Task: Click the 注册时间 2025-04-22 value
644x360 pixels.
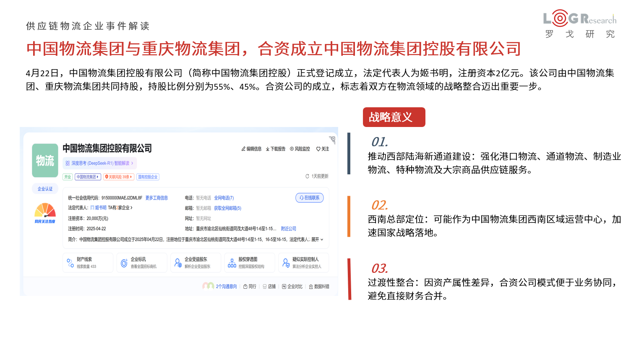Action: click(96, 229)
